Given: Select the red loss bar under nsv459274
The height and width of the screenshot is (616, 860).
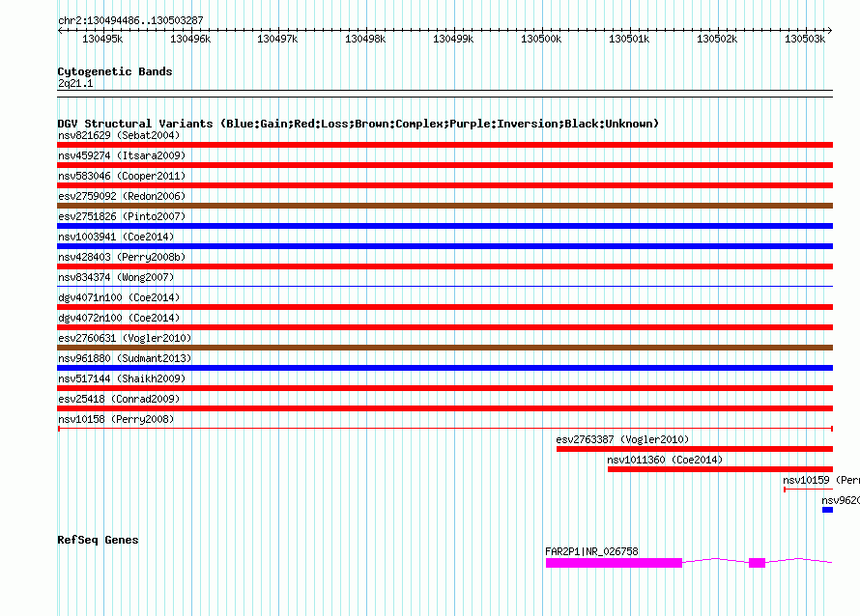Looking at the screenshot, I should point(444,165).
